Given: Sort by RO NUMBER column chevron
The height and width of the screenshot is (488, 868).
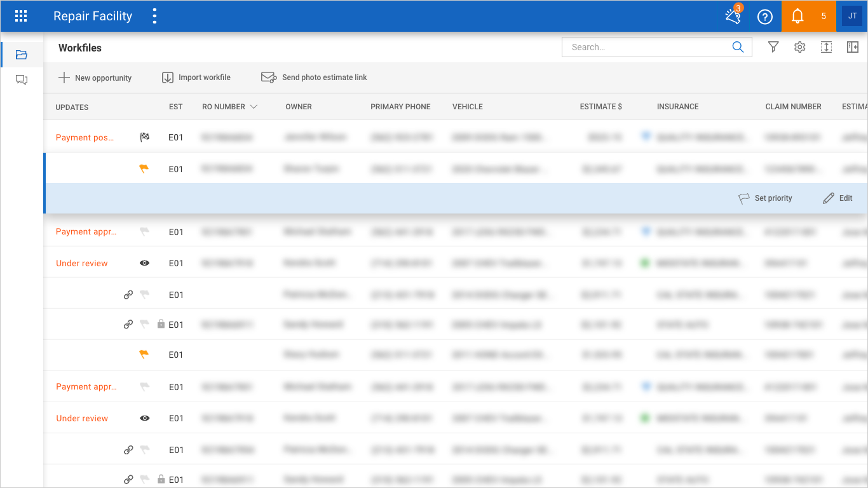Looking at the screenshot, I should [254, 107].
